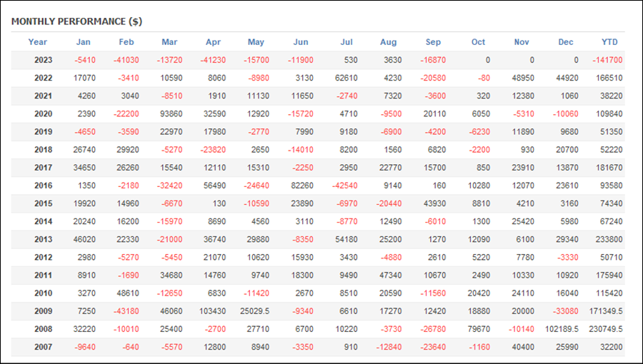The width and height of the screenshot is (643, 364).
Task: Select the 2014 year row label
Action: pos(43,221)
